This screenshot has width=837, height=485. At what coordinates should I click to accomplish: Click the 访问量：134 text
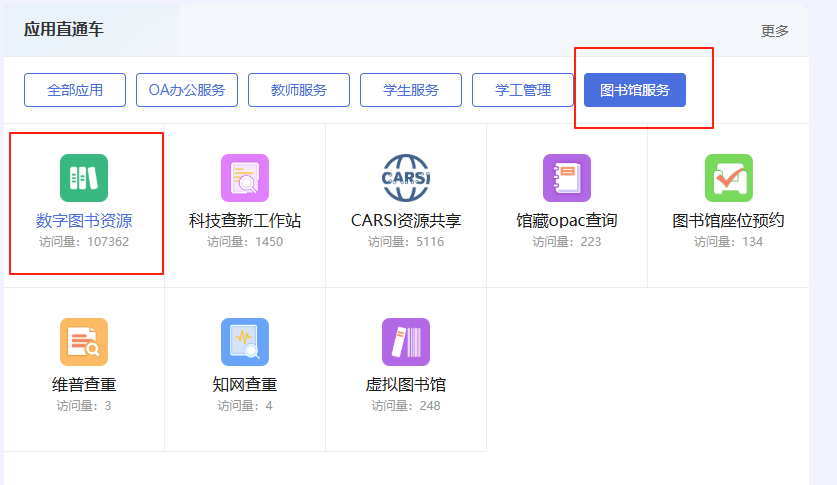729,242
